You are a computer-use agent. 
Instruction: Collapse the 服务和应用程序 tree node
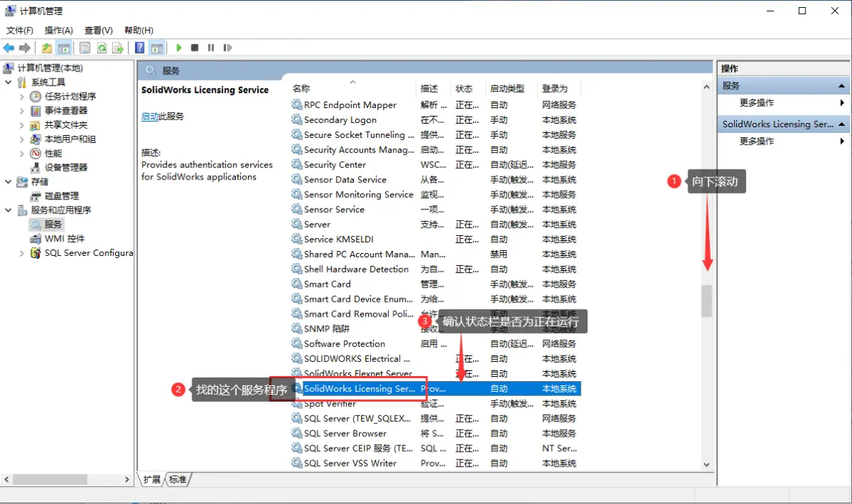(8, 210)
